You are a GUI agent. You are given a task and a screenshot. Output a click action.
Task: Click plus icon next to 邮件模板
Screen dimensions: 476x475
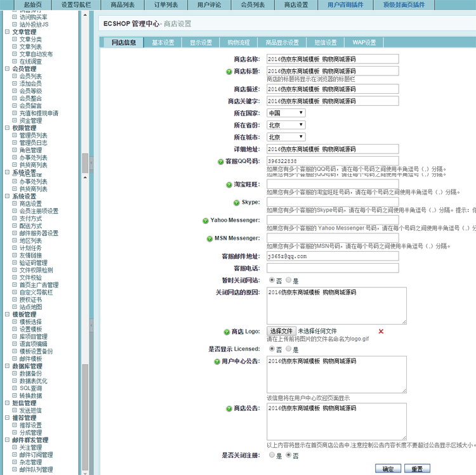point(14,358)
